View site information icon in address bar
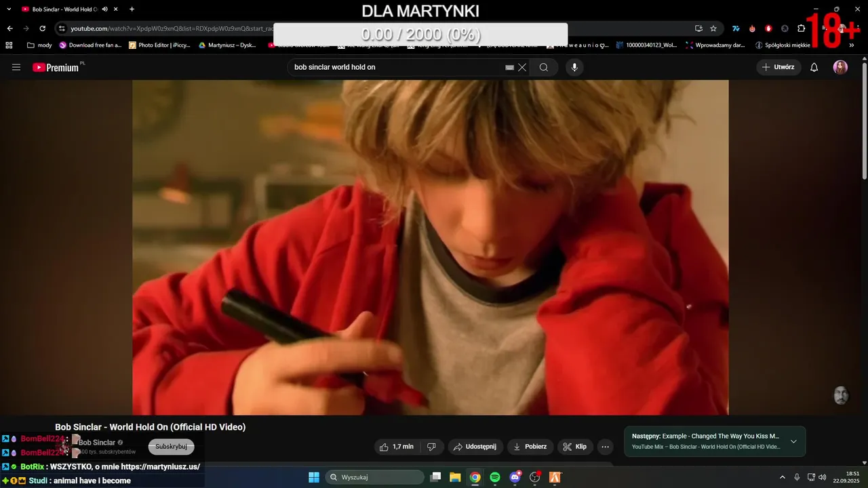 click(62, 28)
